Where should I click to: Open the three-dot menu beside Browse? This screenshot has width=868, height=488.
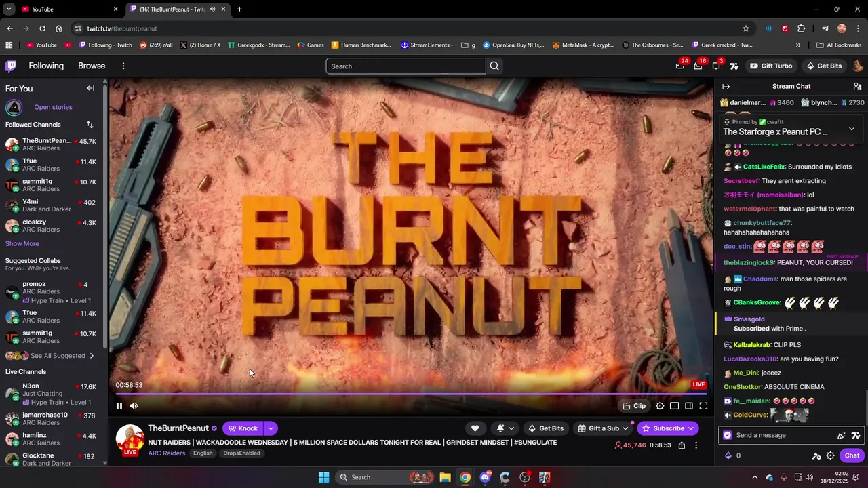pyautogui.click(x=123, y=66)
